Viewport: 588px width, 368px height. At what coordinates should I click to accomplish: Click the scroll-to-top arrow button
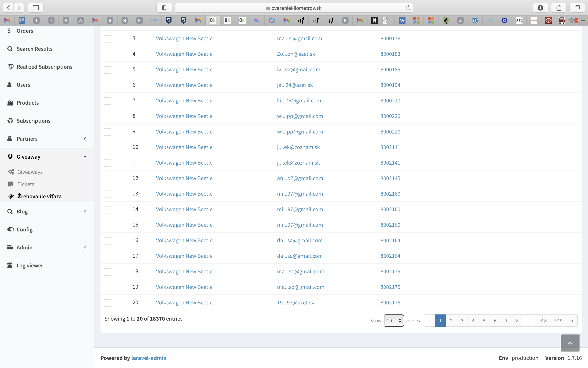tap(570, 343)
